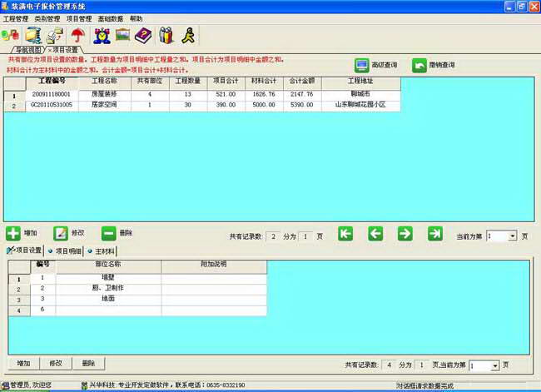Click the green minus 删除 icon

click(108, 233)
